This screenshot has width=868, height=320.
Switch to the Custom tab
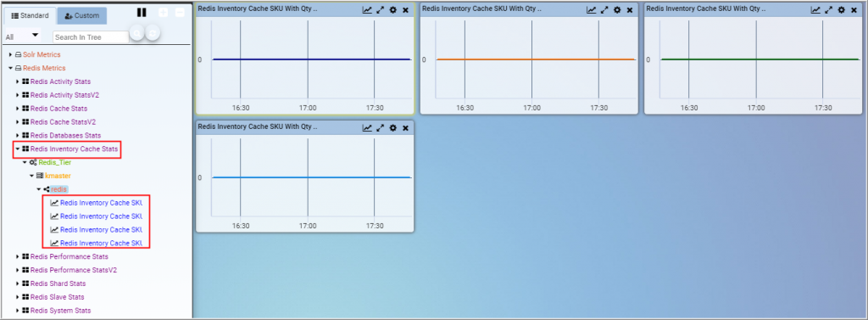pos(82,15)
